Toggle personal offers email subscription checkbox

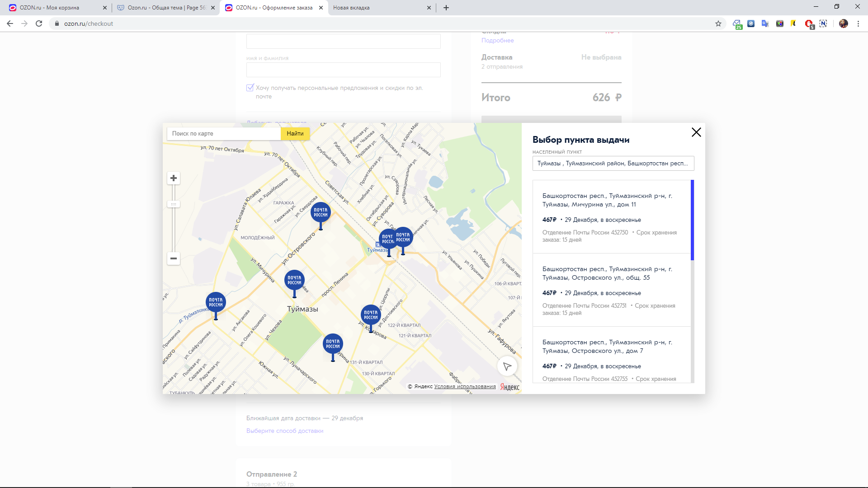[250, 88]
